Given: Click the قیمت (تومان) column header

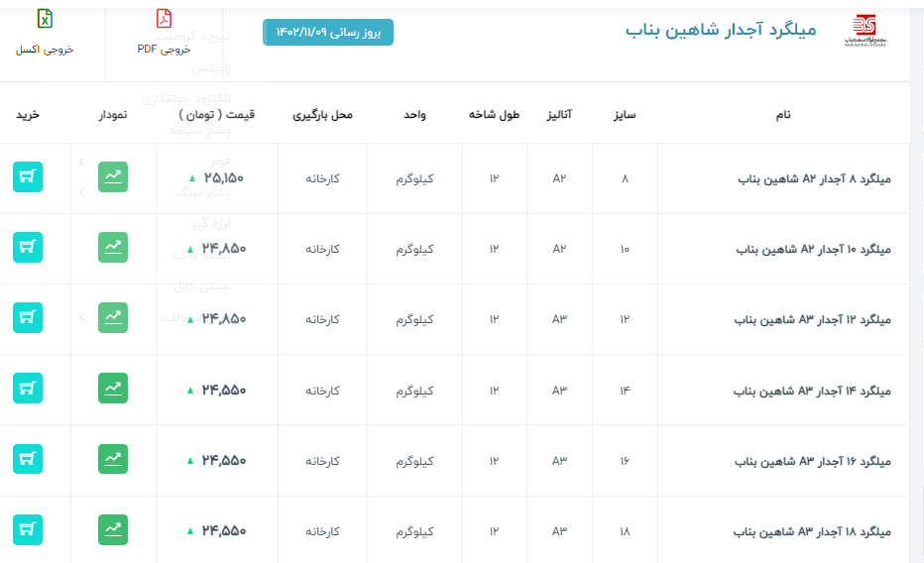Looking at the screenshot, I should 216,115.
